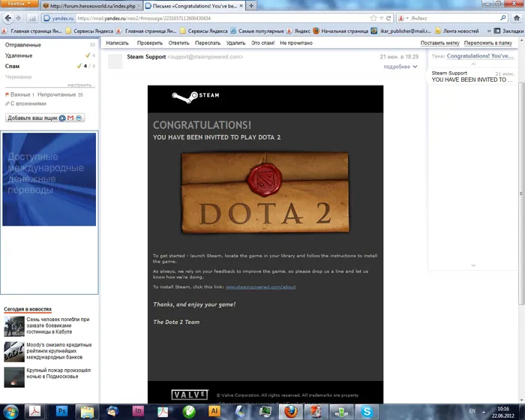Filter messages С вложениями
The image size is (525, 420).
(28, 103)
